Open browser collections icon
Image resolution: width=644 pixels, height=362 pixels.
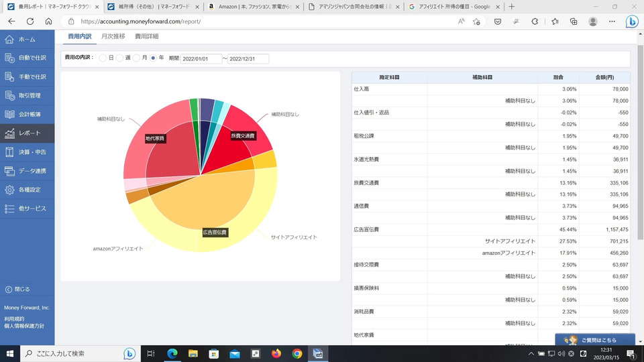tap(574, 21)
